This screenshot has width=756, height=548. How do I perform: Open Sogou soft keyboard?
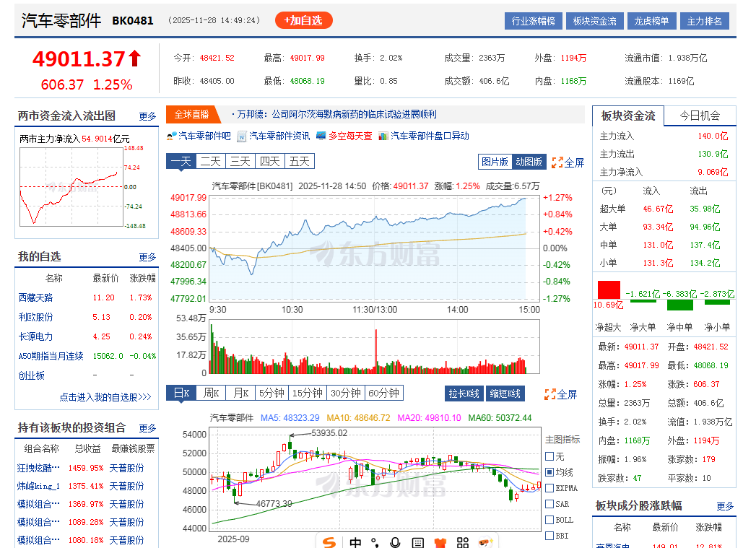[418, 543]
